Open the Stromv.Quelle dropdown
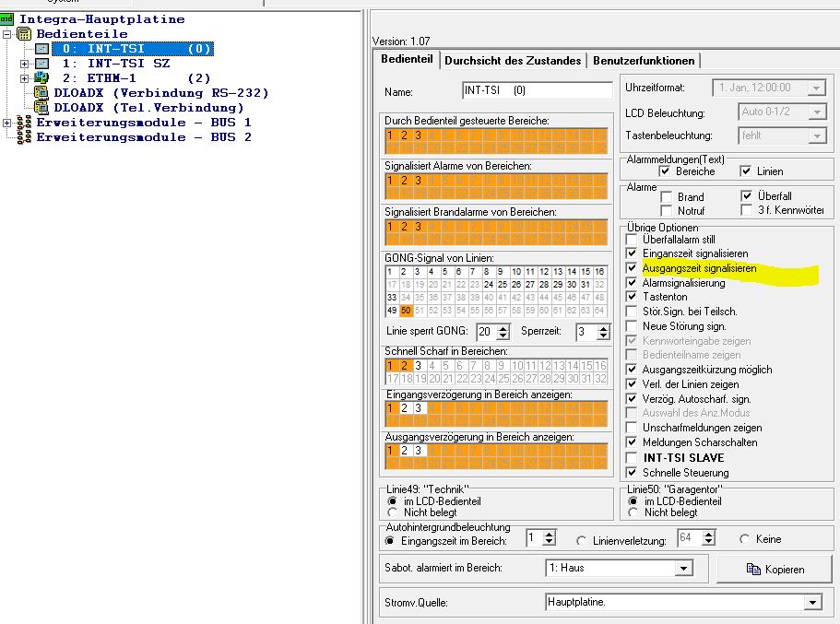The width and height of the screenshot is (840, 624). pos(811,603)
